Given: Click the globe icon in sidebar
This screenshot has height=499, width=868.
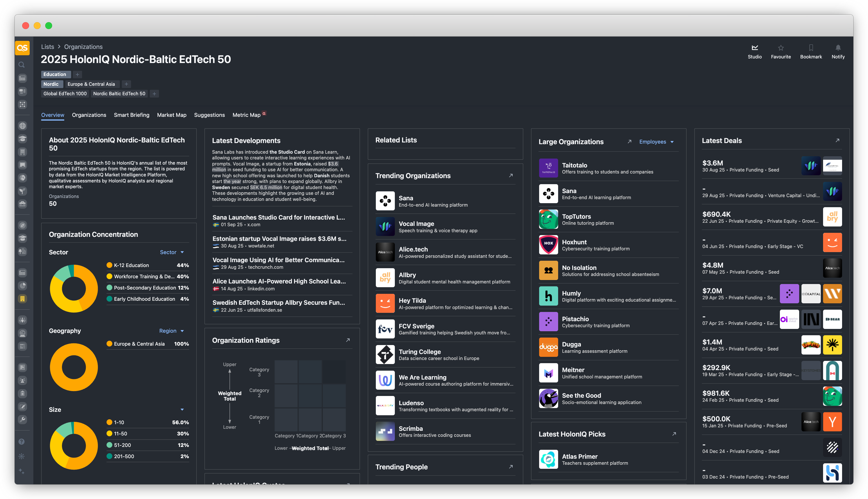Looking at the screenshot, I should [22, 126].
